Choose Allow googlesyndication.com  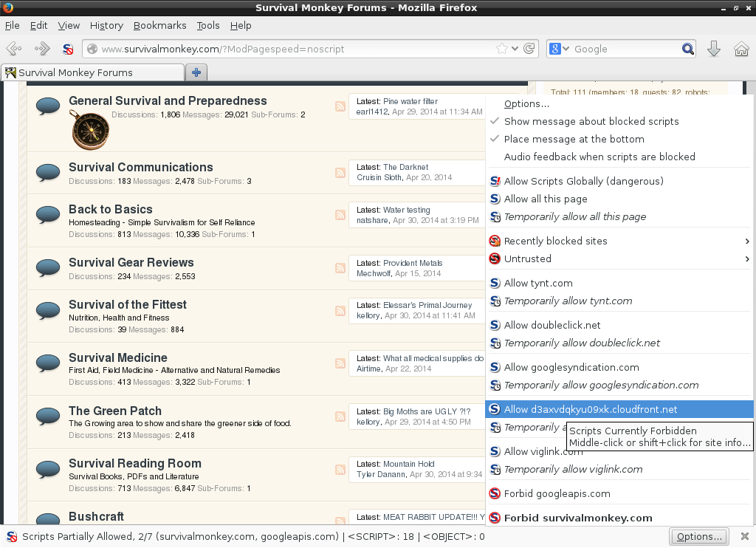[x=619, y=367]
